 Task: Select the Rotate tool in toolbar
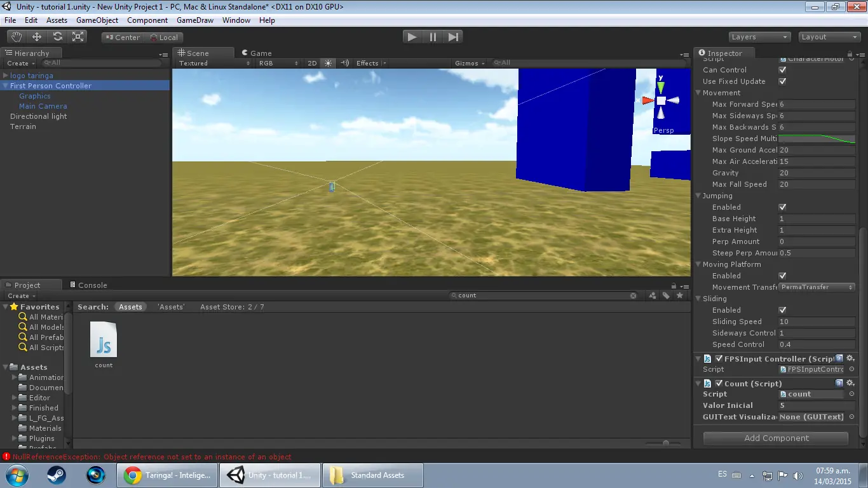click(x=58, y=37)
